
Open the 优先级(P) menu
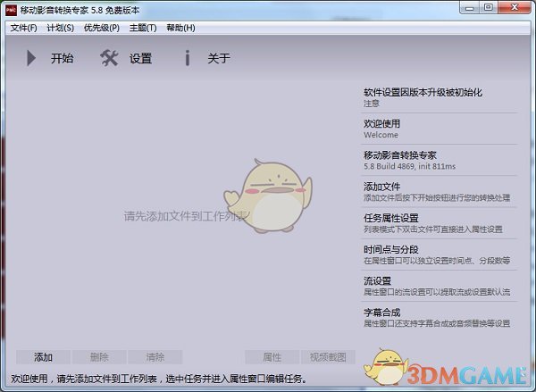click(x=102, y=28)
